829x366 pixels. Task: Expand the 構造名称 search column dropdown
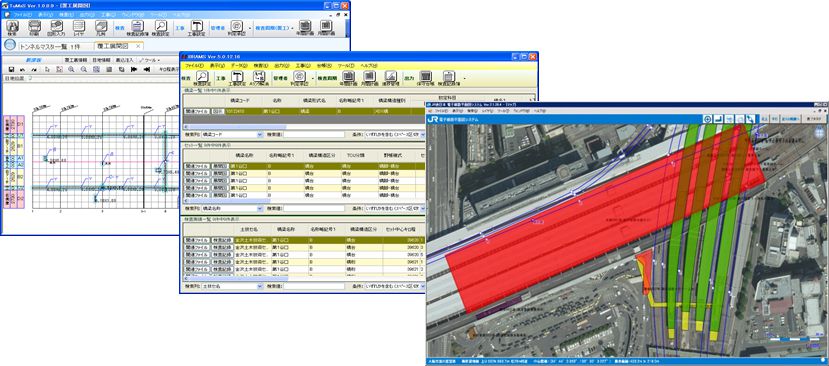231,208
